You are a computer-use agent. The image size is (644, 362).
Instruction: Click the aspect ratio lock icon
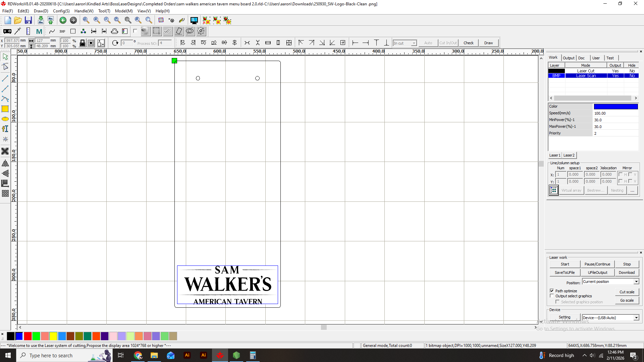click(82, 43)
